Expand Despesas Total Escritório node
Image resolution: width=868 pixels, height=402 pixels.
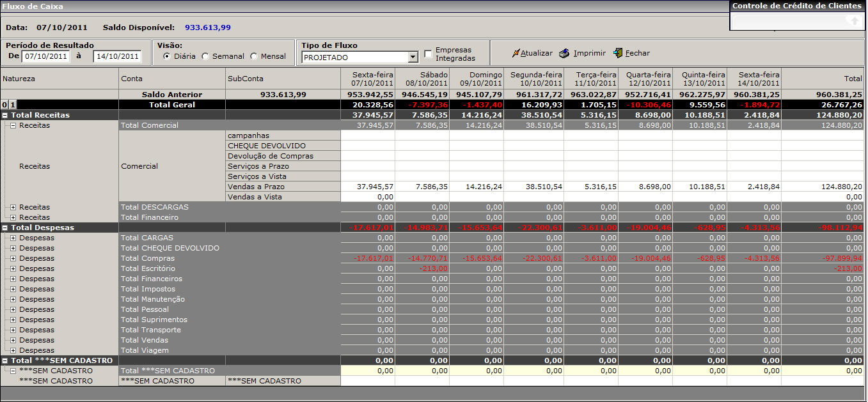(13, 268)
